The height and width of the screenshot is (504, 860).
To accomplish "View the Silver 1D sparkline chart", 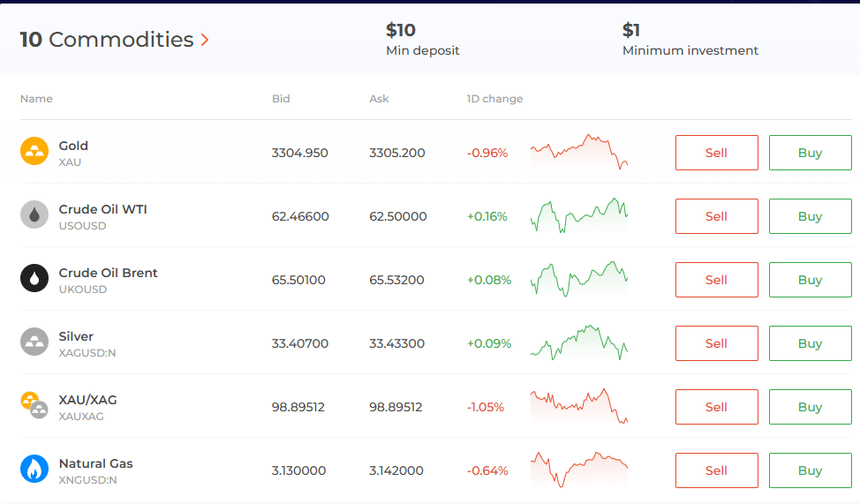I will [x=578, y=342].
